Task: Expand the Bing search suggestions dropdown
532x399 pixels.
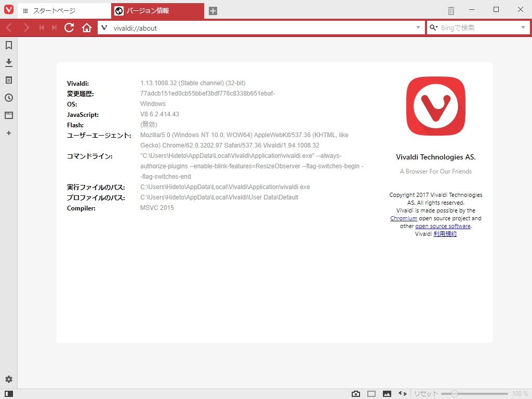Action: (x=522, y=28)
